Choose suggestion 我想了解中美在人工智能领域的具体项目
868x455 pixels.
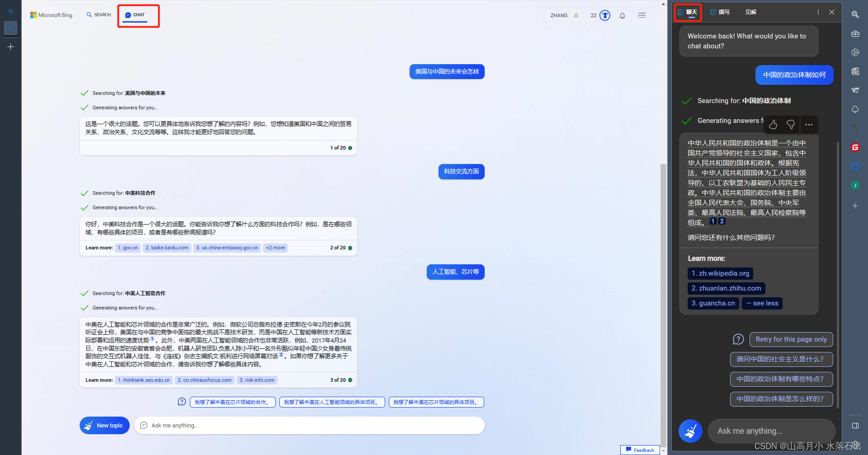(x=332, y=402)
